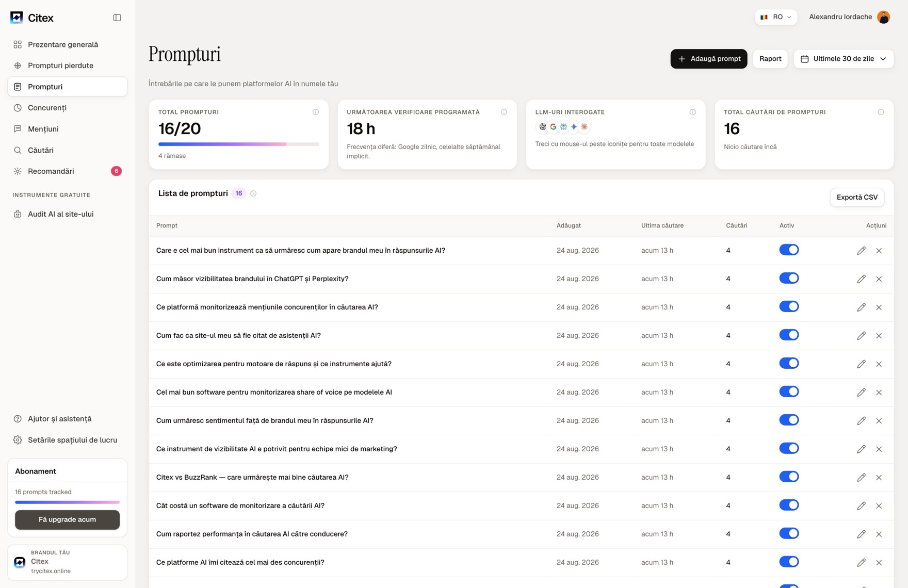
Task: Click the Abonament prompts tracked progress bar
Action: click(67, 502)
